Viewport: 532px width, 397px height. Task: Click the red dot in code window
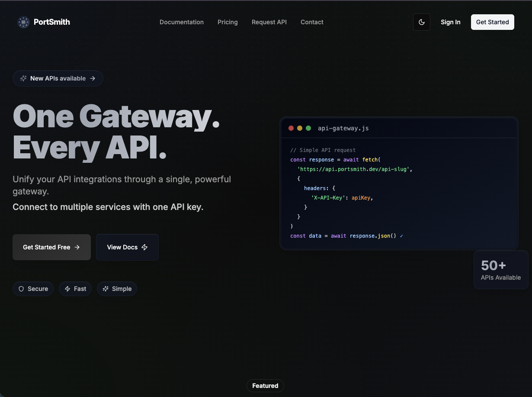[291, 128]
